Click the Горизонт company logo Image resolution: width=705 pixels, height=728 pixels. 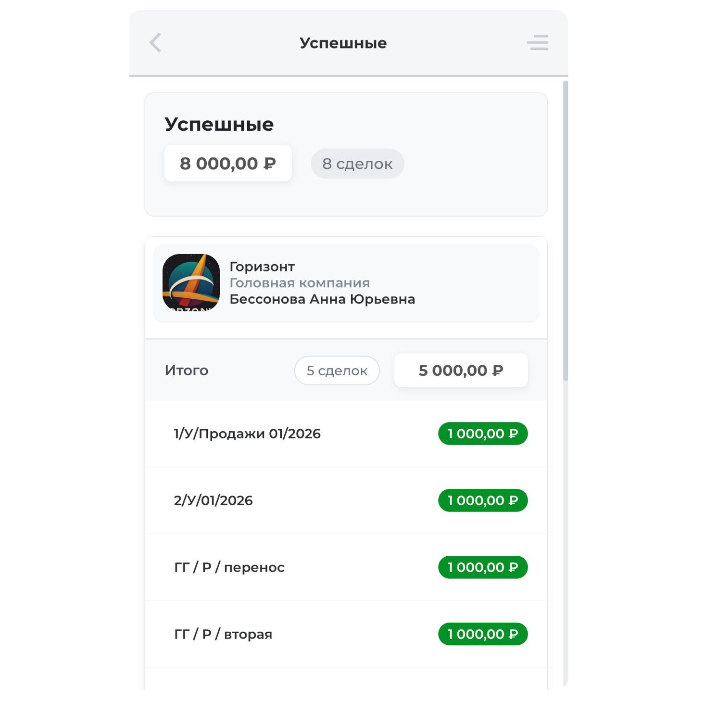click(191, 282)
